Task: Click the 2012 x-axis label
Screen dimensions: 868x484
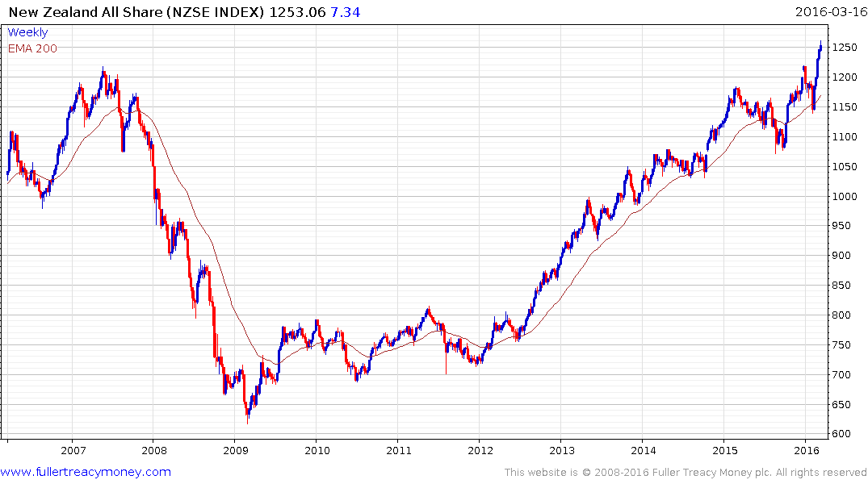Action: [480, 450]
